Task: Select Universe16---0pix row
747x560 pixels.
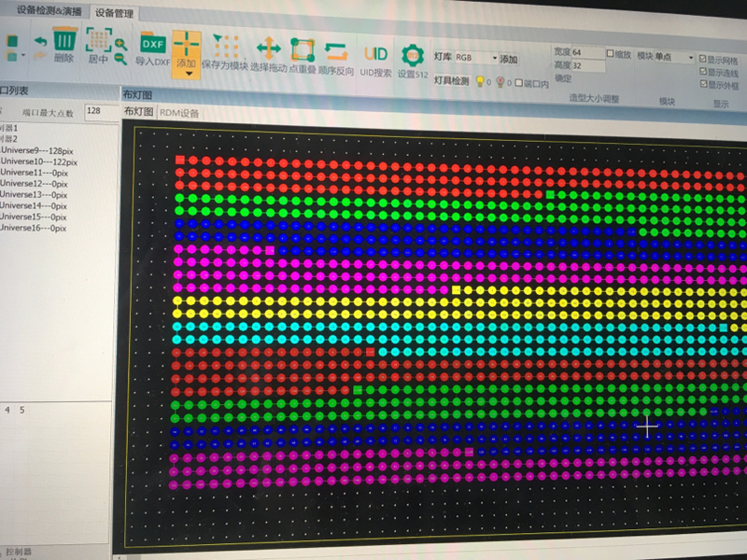Action: point(34,228)
